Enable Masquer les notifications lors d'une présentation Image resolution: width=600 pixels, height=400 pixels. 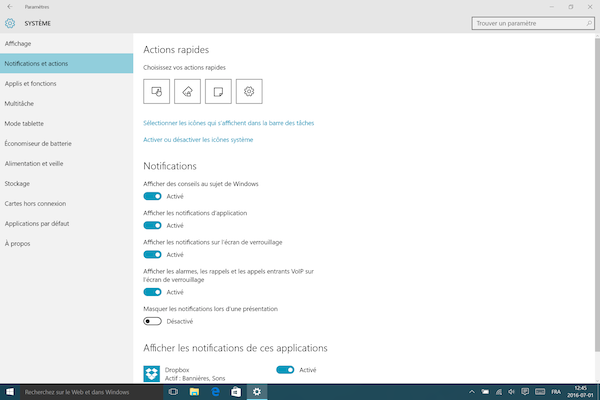click(x=152, y=321)
